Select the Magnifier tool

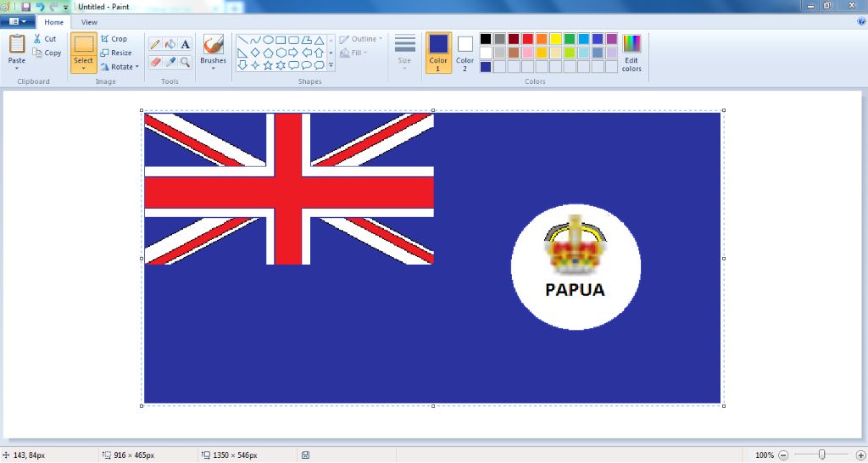(x=186, y=62)
